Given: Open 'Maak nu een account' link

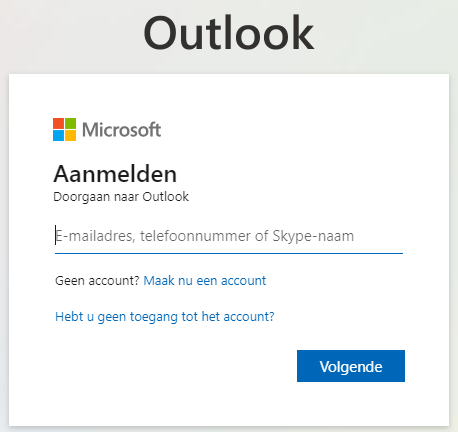Looking at the screenshot, I should tap(205, 281).
